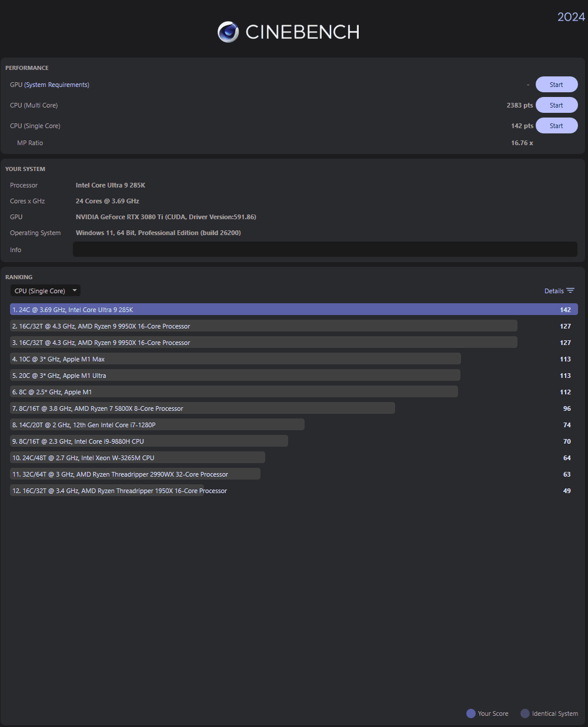Select the Apple M1 Ultra ranking row
The image size is (588, 727).
294,376
